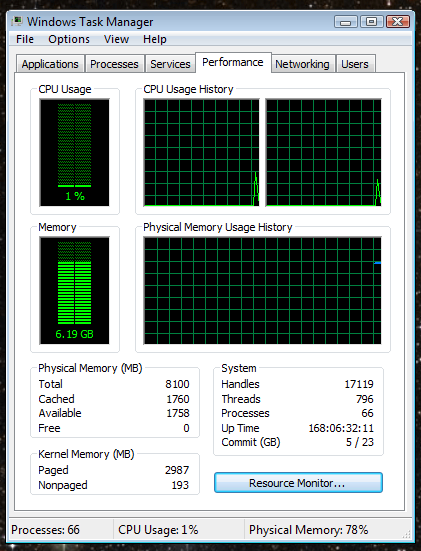
Task: Click the left CPU Usage History graph
Action: pyautogui.click(x=202, y=153)
